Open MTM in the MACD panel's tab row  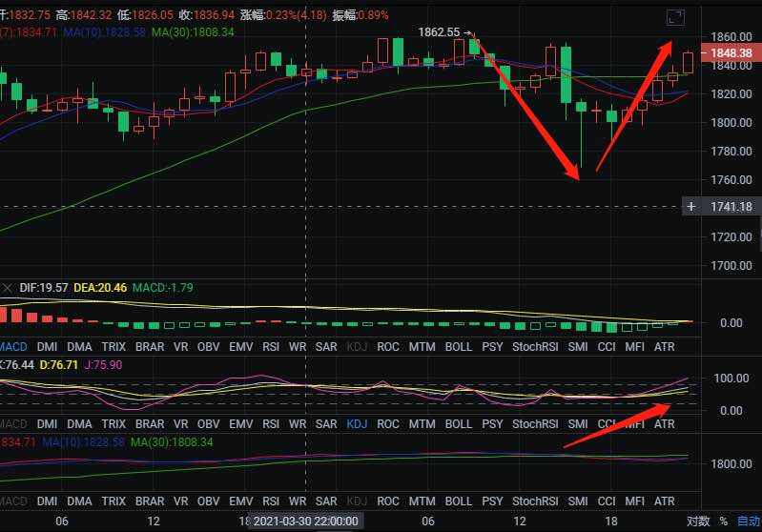click(422, 347)
